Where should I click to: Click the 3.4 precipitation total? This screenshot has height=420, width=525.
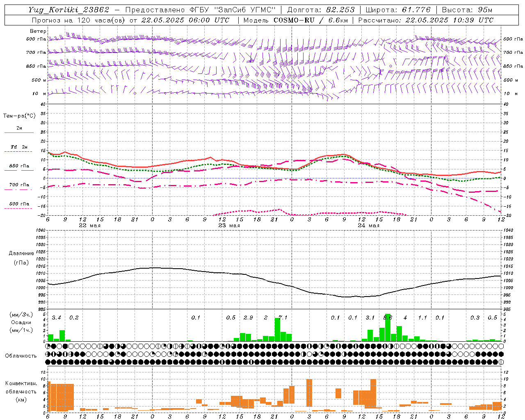[x=56, y=317]
